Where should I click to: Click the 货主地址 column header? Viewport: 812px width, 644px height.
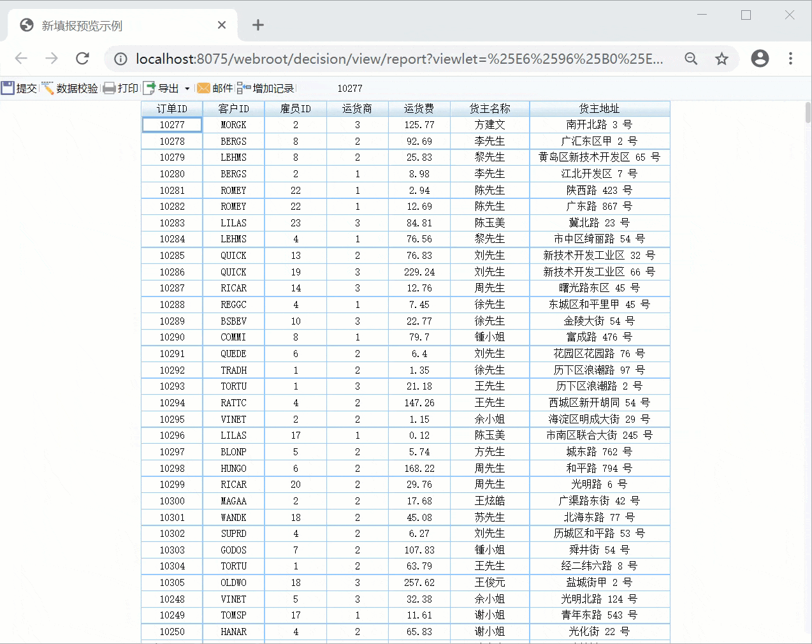point(599,108)
